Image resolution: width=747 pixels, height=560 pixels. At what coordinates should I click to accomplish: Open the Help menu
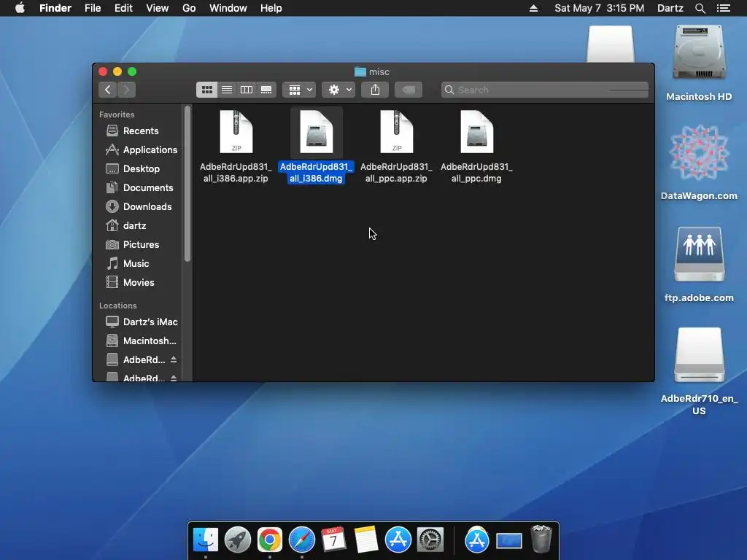[271, 8]
